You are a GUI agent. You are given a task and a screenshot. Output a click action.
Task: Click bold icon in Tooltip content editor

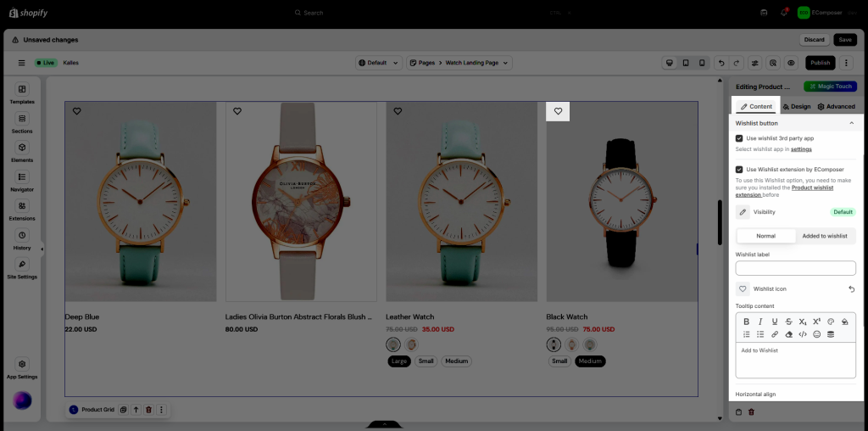(x=746, y=322)
